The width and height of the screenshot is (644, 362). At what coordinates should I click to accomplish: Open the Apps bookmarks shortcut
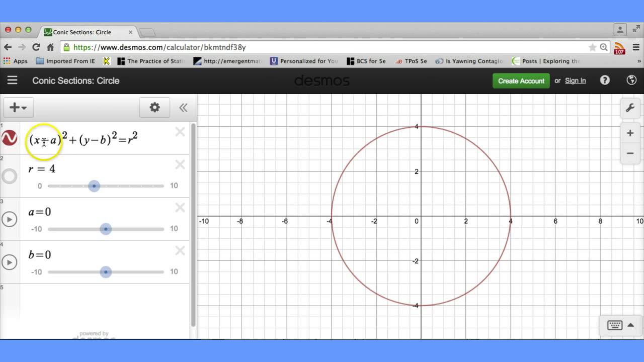(x=16, y=61)
